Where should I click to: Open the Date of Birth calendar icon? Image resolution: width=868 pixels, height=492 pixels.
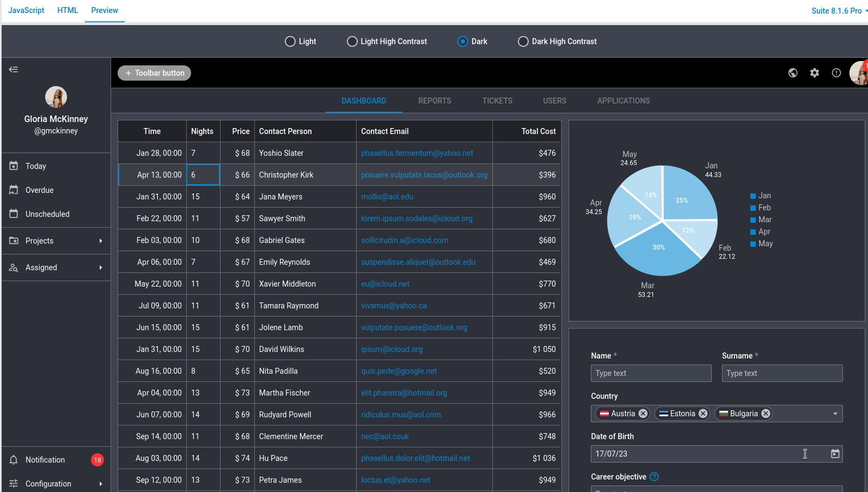(835, 454)
